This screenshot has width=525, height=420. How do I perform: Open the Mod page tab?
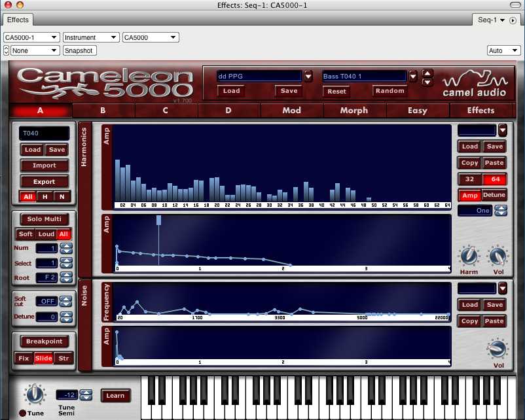291,111
